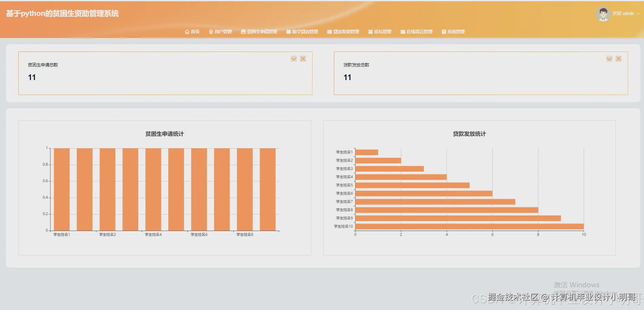Select the 学生姓名9 bar in 贷款发放统计
Viewport: 644px width, 310px height.
pos(458,218)
